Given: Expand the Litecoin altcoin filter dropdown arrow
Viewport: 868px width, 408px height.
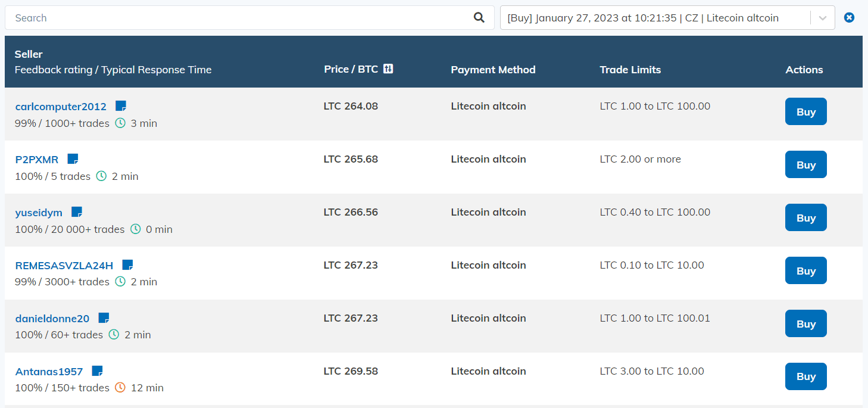Looking at the screenshot, I should (x=823, y=18).
